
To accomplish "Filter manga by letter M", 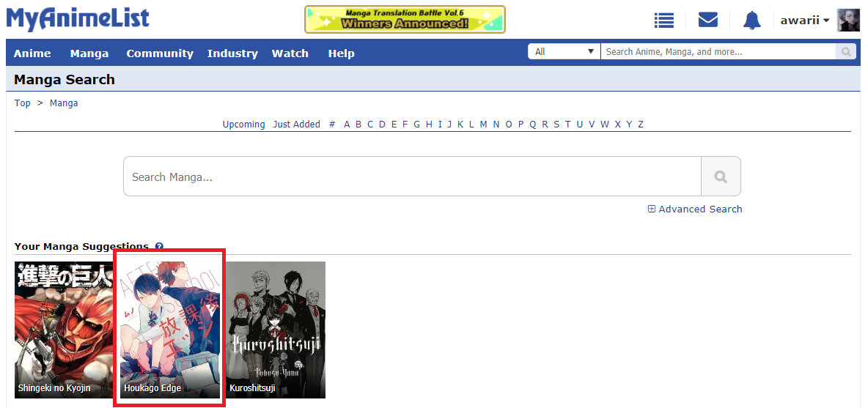I will pyautogui.click(x=483, y=125).
